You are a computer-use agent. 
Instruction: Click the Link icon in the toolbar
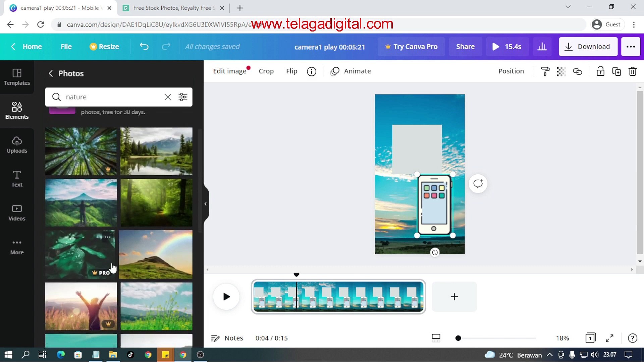pyautogui.click(x=578, y=71)
